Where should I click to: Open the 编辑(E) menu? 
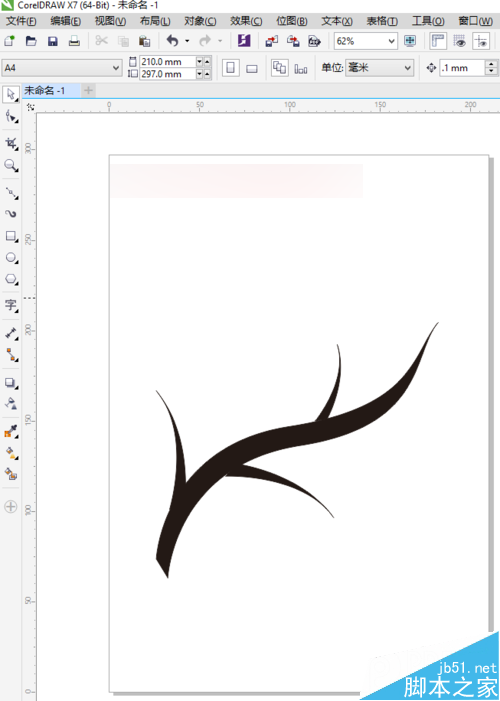[65, 21]
